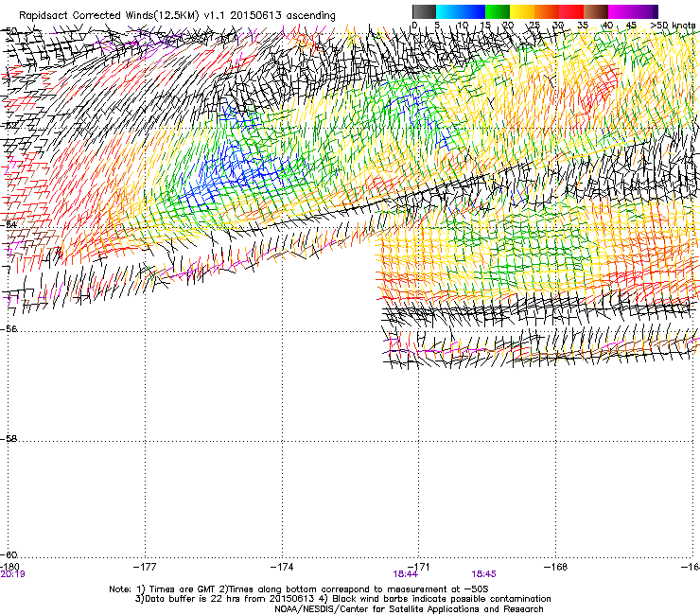The image size is (700, 615).
Task: Click the purple "20:19" time stamp
Action: 12,574
